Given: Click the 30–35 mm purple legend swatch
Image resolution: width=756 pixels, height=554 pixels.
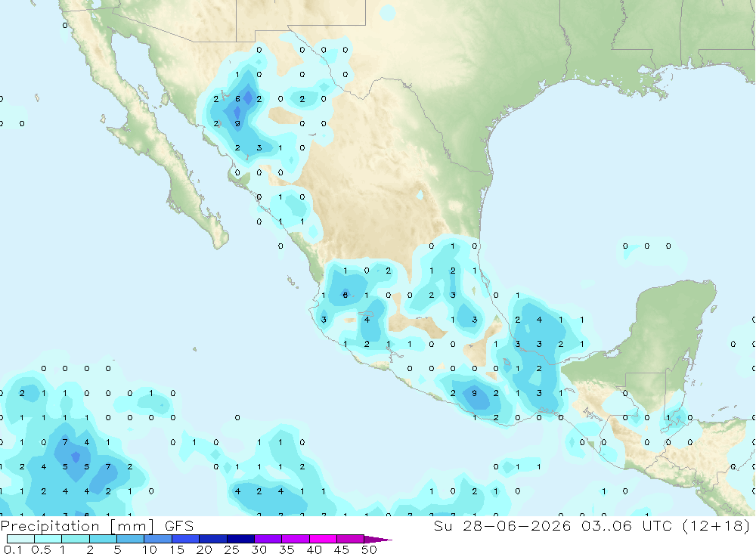Looking at the screenshot, I should [268, 539].
